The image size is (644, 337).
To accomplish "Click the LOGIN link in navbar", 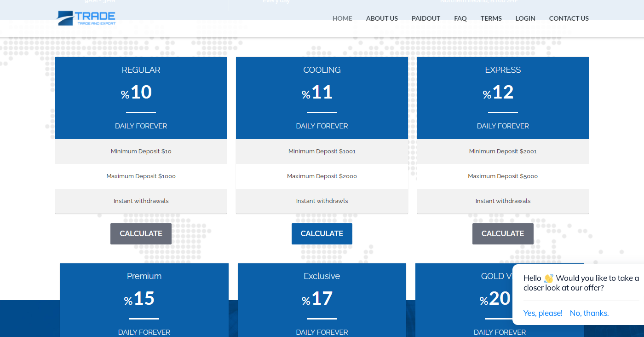I will click(x=525, y=18).
